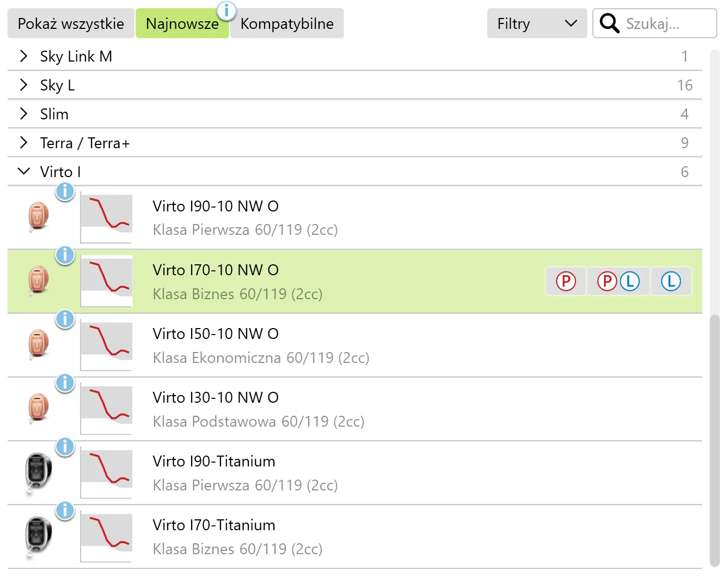Open the Filtry dropdown
The height and width of the screenshot is (582, 728).
pyautogui.click(x=537, y=23)
